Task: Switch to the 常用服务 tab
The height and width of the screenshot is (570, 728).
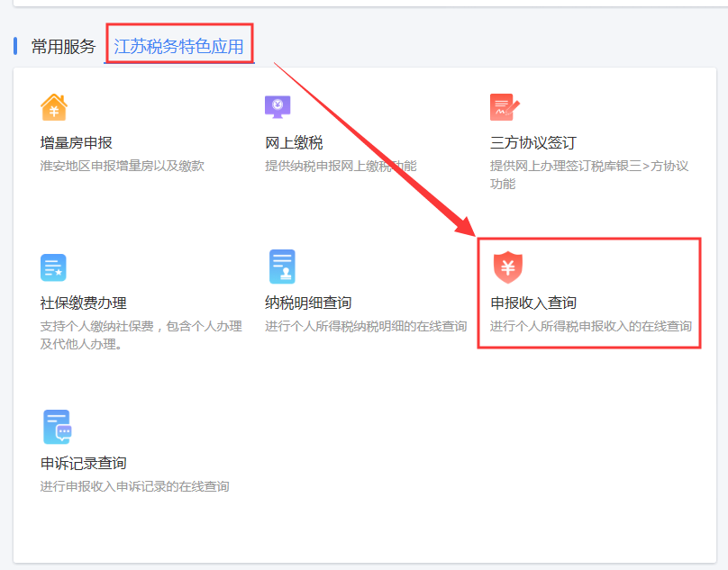Action: [x=63, y=47]
